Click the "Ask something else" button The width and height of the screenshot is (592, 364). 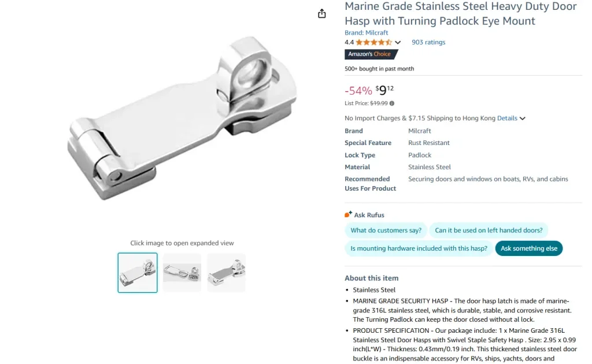[x=529, y=248]
